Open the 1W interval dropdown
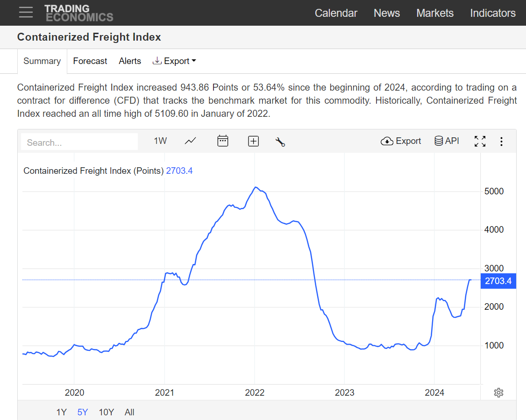The width and height of the screenshot is (526, 420). click(160, 141)
